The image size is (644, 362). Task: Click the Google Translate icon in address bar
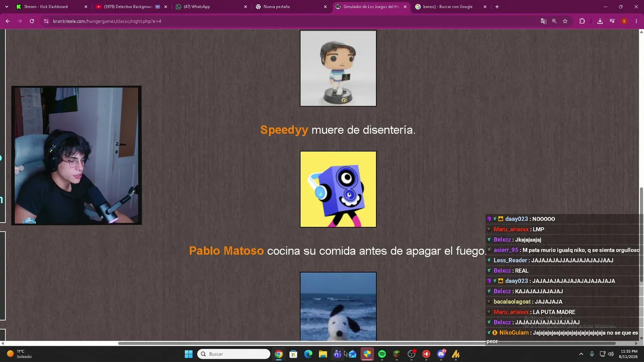(543, 21)
